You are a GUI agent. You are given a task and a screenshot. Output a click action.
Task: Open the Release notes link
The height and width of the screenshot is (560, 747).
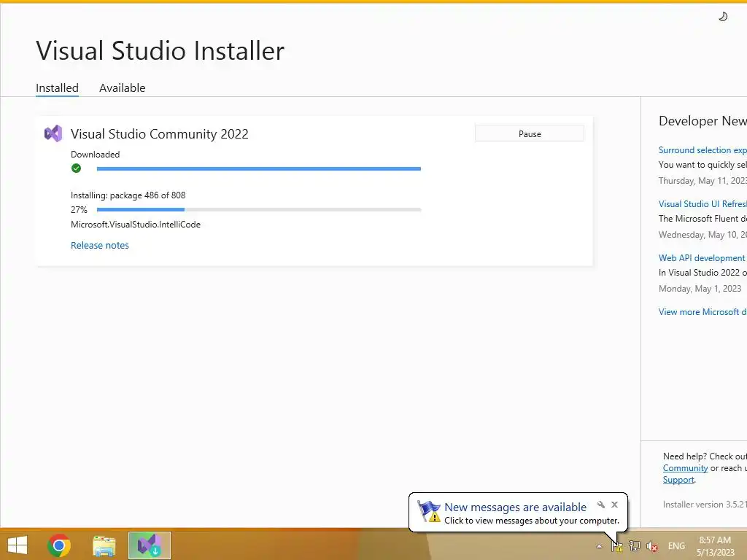tap(99, 245)
